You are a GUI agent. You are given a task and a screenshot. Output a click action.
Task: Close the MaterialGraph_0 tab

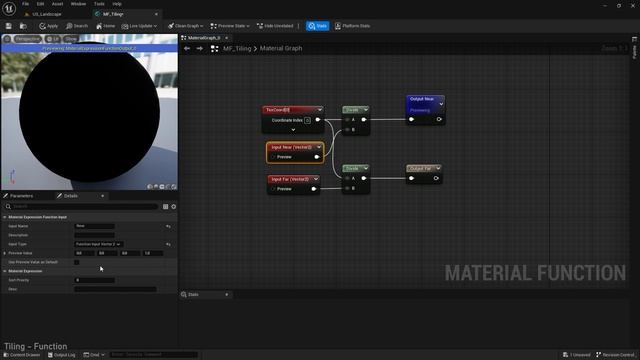tap(227, 38)
